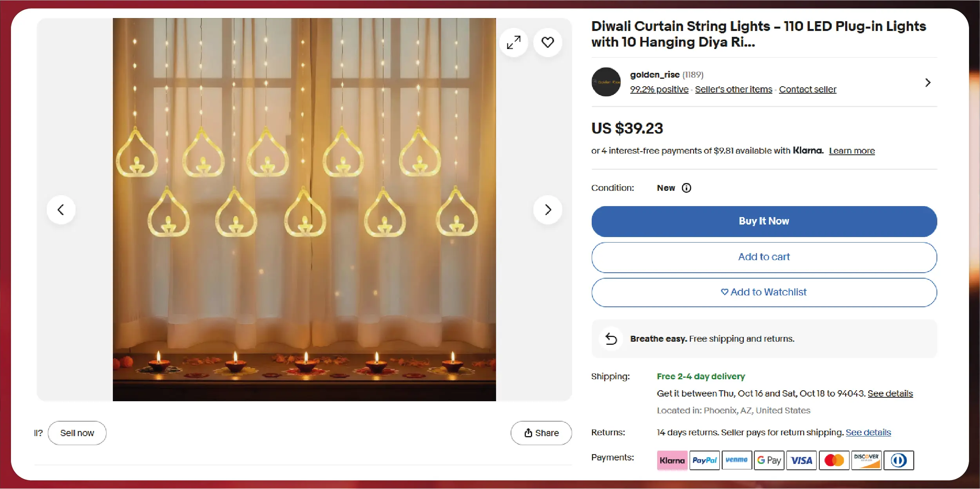Open Klarna Learn more link
The height and width of the screenshot is (489, 980).
click(851, 151)
